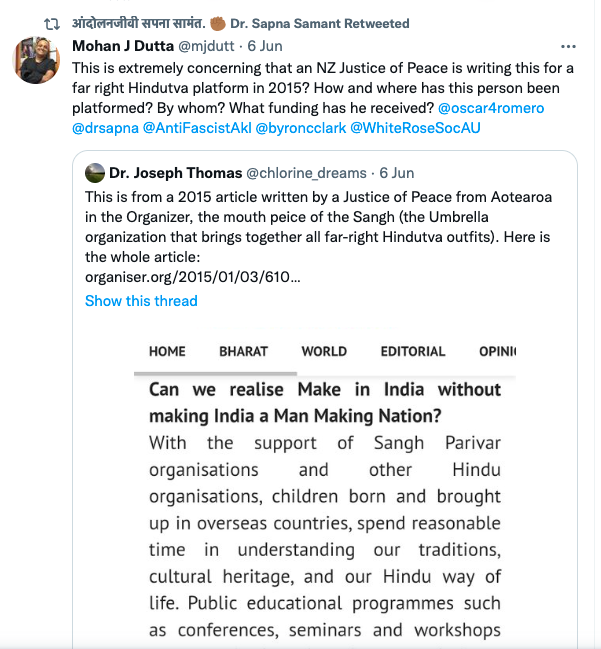Open the @AntiFascistAkl mention
601x649 pixels.
197,129
